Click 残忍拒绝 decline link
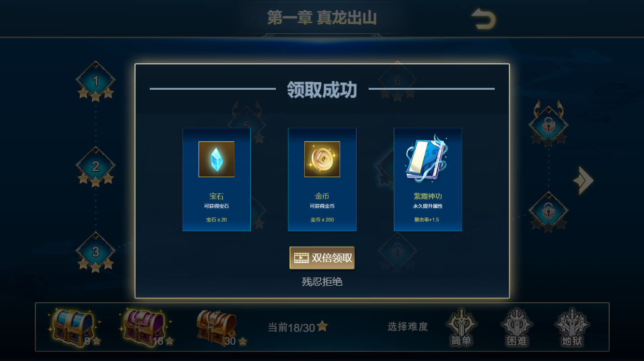 tap(322, 282)
